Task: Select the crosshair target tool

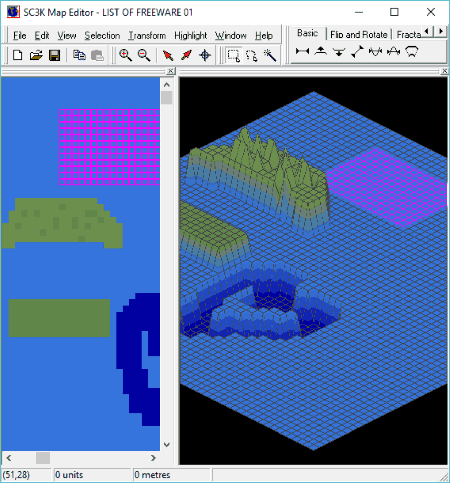Action: point(205,55)
